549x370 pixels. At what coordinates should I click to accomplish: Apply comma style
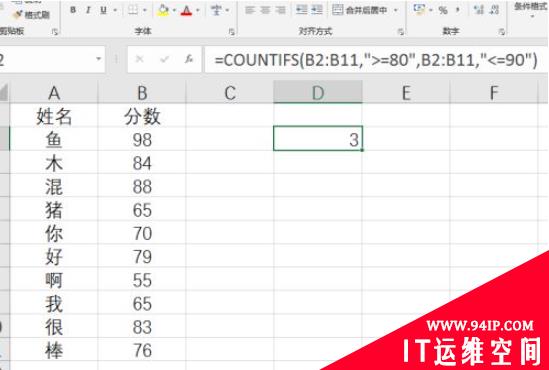458,10
